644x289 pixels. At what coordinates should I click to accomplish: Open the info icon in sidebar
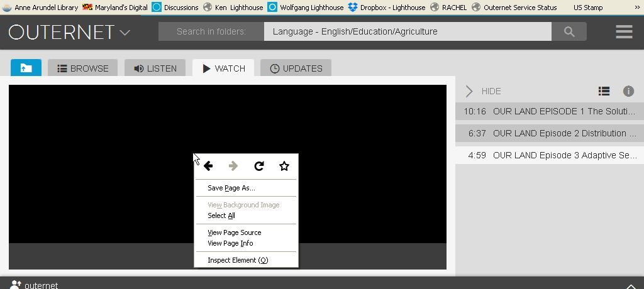(x=628, y=91)
